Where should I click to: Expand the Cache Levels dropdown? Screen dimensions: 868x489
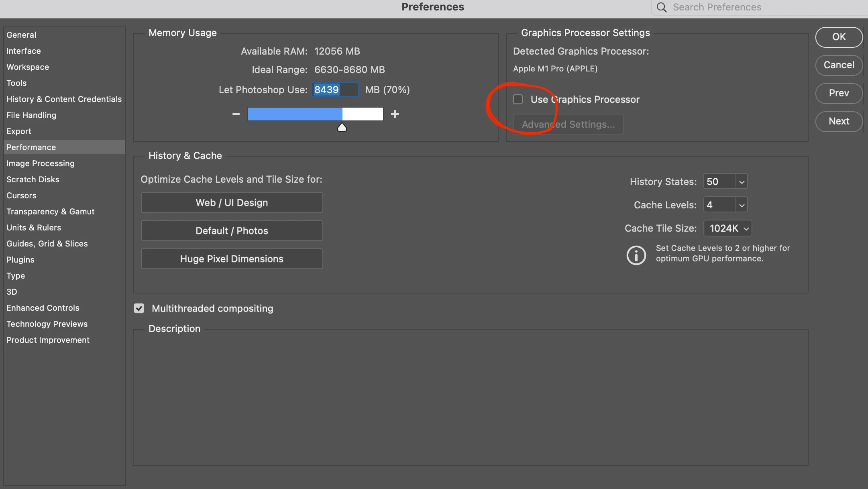pos(742,205)
